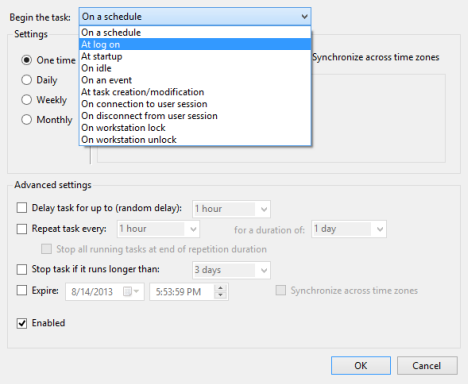The width and height of the screenshot is (468, 384).
Task: Click the Synchronize across time zones label in Settings
Action: [376, 57]
